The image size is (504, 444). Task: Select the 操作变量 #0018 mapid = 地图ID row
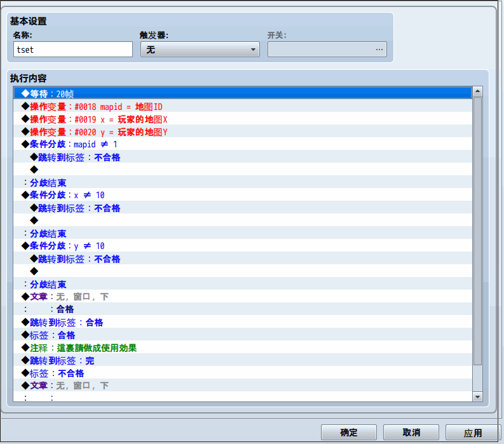(x=243, y=106)
